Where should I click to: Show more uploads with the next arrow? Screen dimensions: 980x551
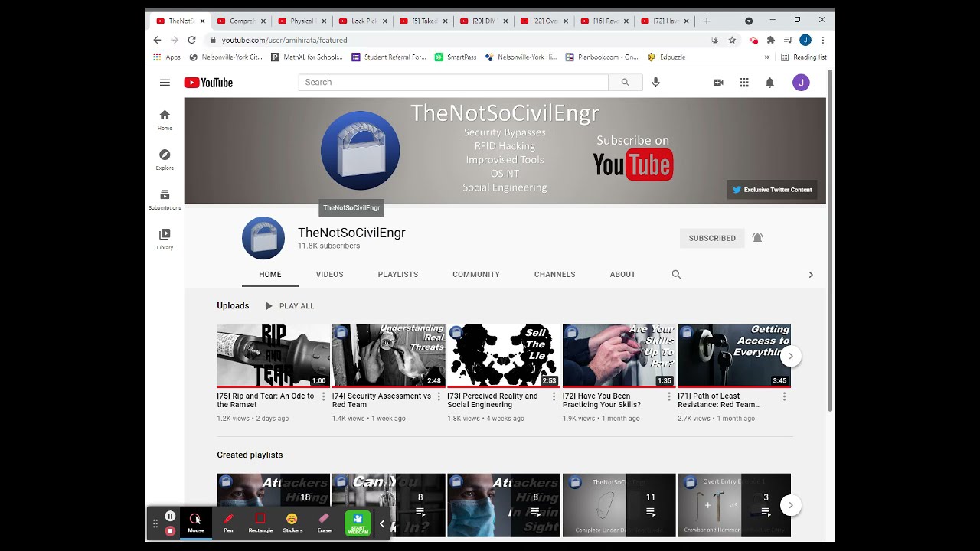791,356
